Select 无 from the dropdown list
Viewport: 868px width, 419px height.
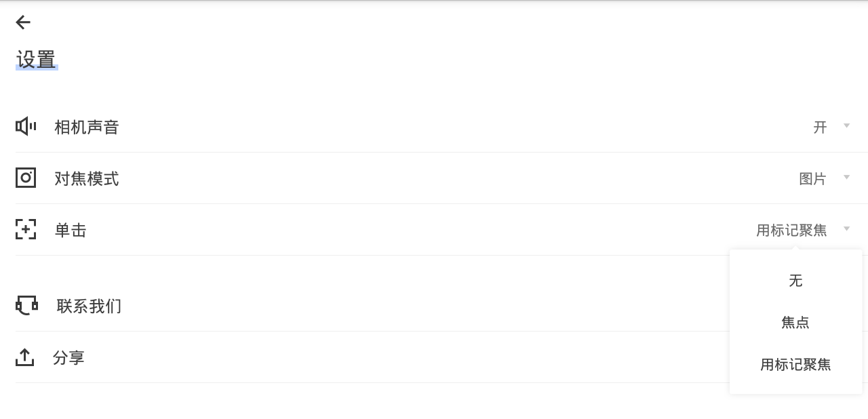tap(795, 281)
